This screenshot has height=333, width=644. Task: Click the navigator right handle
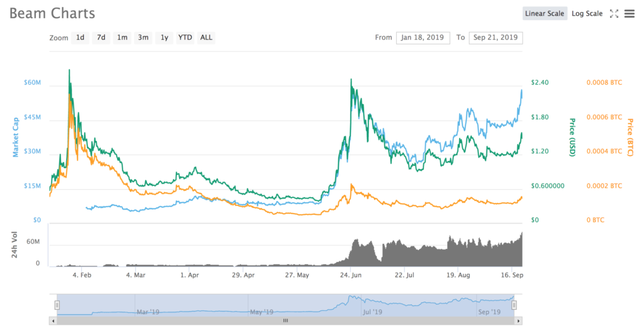514,305
